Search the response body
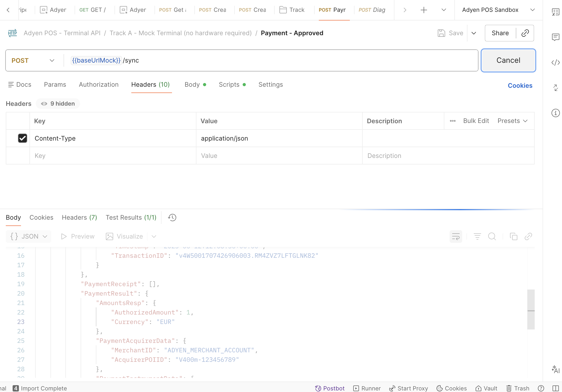This screenshot has height=392, width=562. [x=492, y=236]
